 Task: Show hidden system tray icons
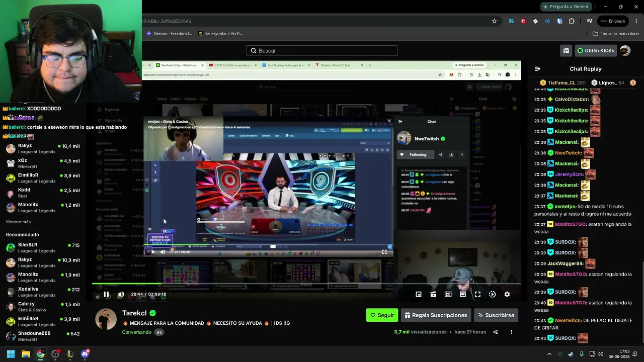click(549, 354)
